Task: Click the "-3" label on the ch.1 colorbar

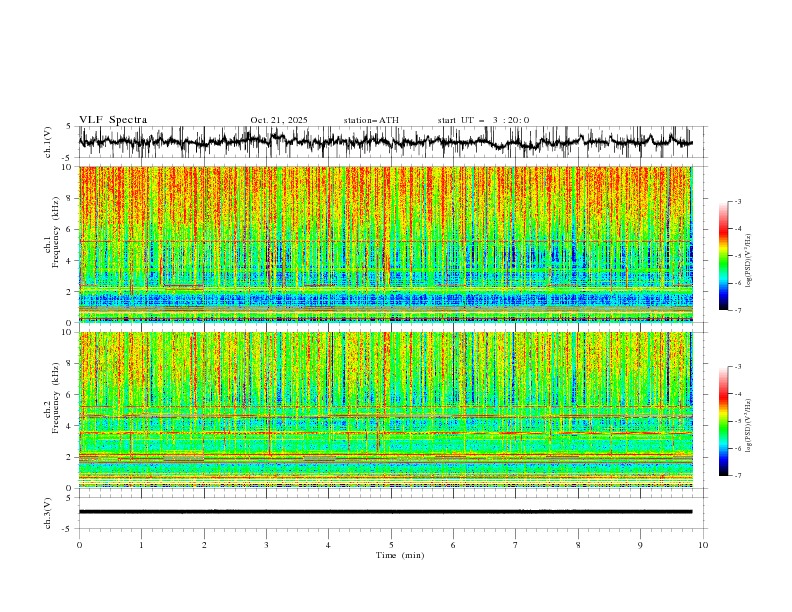Action: coord(738,201)
